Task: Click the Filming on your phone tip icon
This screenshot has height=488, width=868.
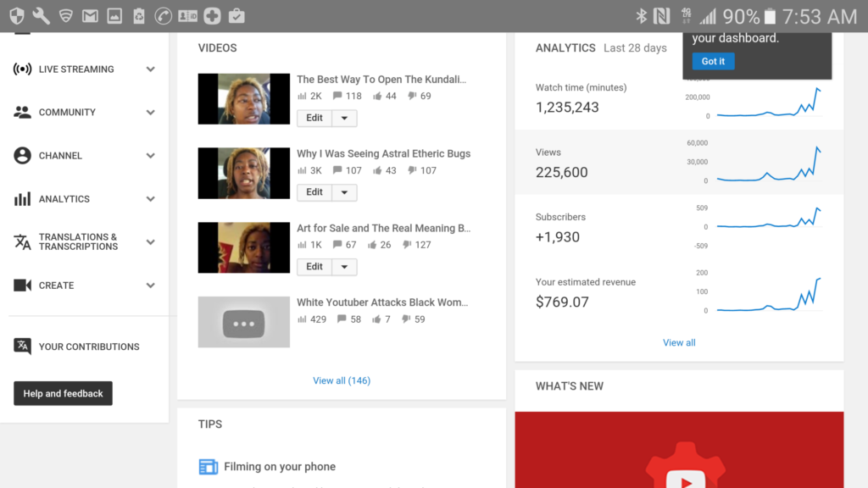Action: [x=209, y=467]
